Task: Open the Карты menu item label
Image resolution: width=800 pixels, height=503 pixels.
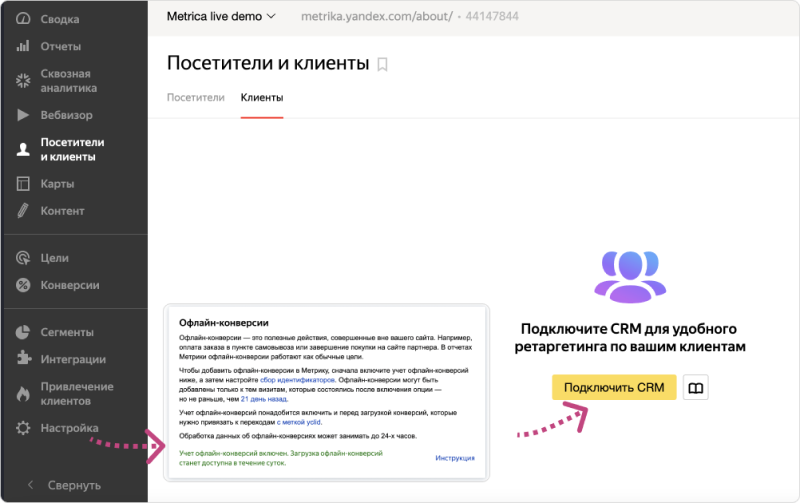Action: (57, 184)
